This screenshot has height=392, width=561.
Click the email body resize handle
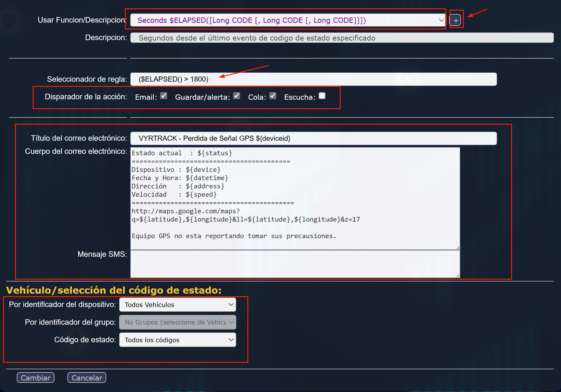click(458, 248)
